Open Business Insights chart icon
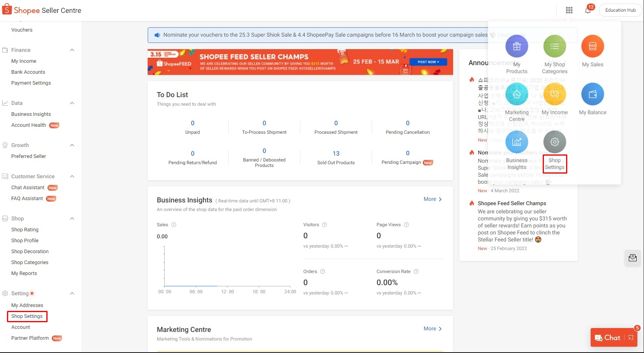This screenshot has width=644, height=353. tap(517, 142)
